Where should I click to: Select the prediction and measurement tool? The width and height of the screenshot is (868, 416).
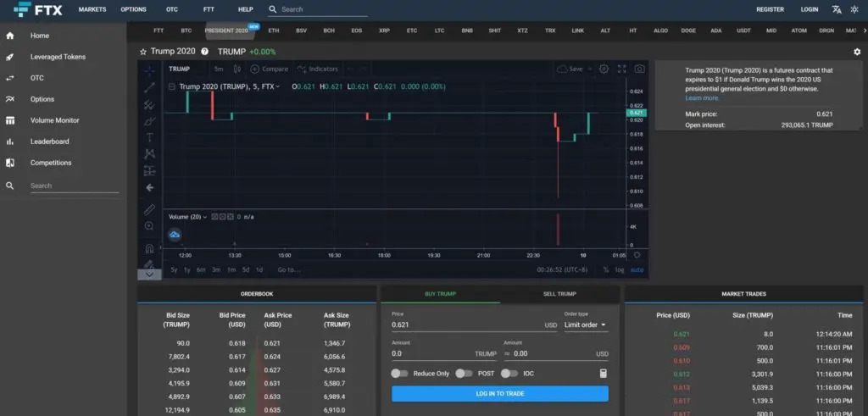pos(149,170)
